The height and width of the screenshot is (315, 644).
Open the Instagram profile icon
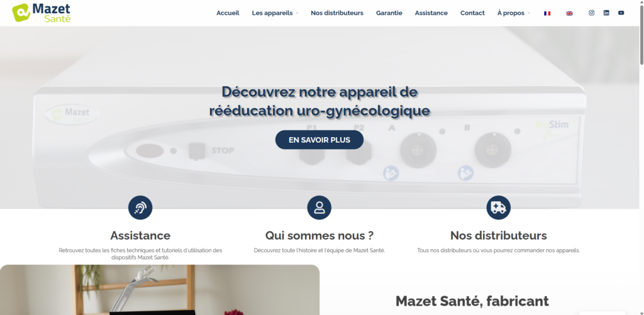click(x=591, y=13)
